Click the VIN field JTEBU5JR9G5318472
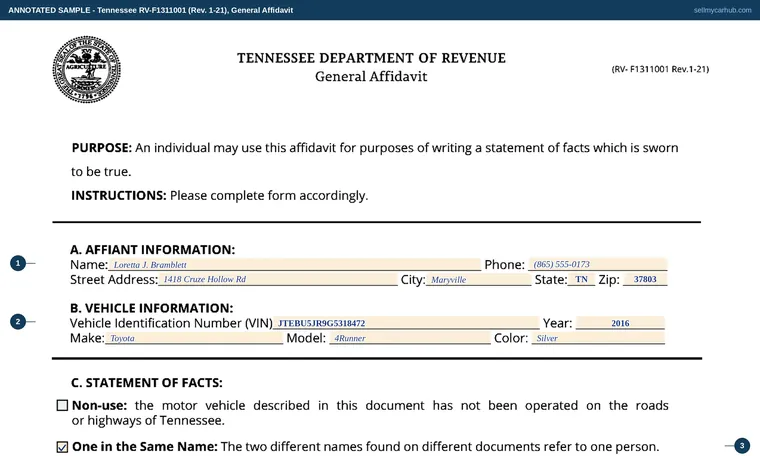Screen dimensions: 760x456 [x=406, y=323]
